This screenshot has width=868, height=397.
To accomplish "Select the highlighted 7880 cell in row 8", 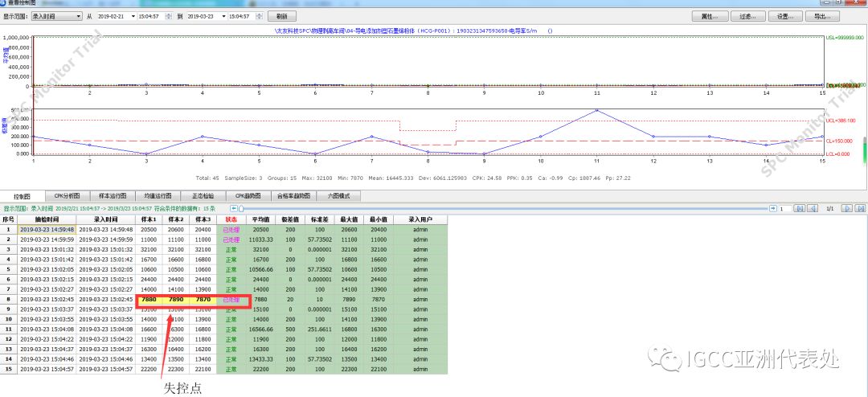I will coord(149,299).
